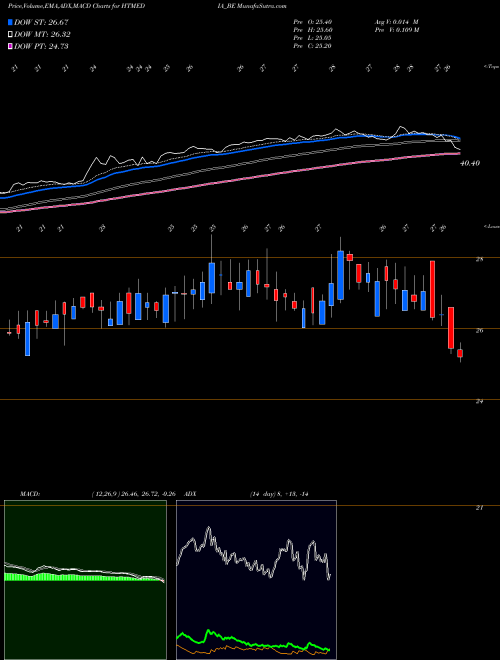The height and width of the screenshot is (660, 500).
Task: Click the 'Pre V: 0.109 M' value
Action: point(396,30)
